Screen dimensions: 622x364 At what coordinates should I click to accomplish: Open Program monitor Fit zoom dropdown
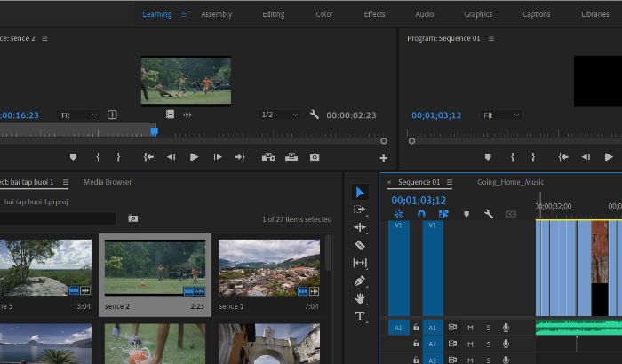click(x=500, y=115)
